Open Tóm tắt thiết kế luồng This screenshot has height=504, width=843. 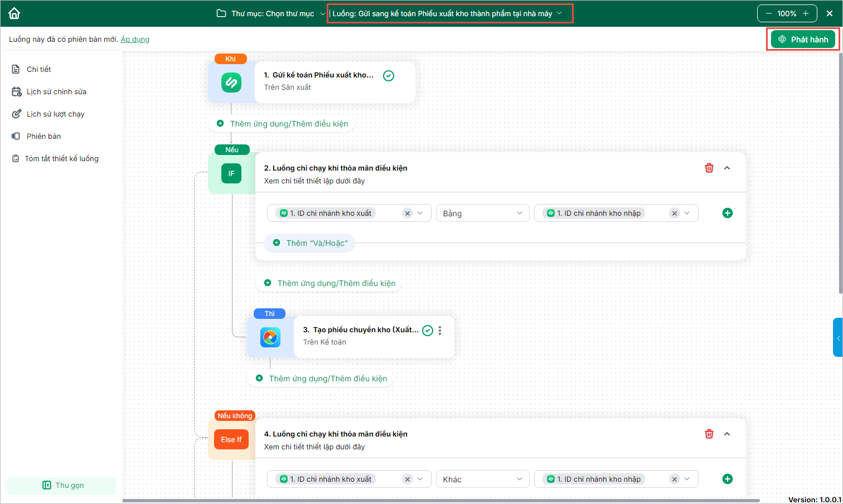[x=61, y=158]
